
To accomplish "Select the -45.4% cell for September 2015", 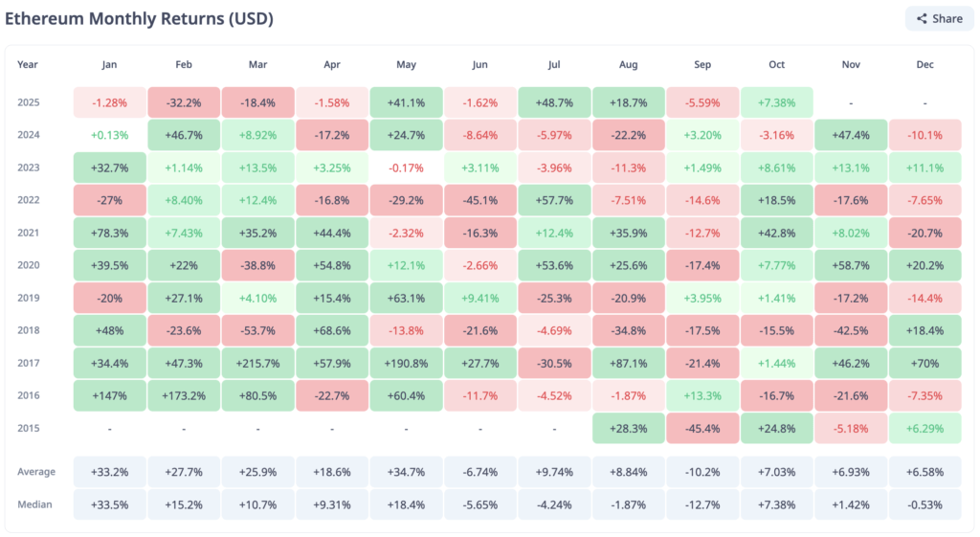I will click(x=702, y=428).
